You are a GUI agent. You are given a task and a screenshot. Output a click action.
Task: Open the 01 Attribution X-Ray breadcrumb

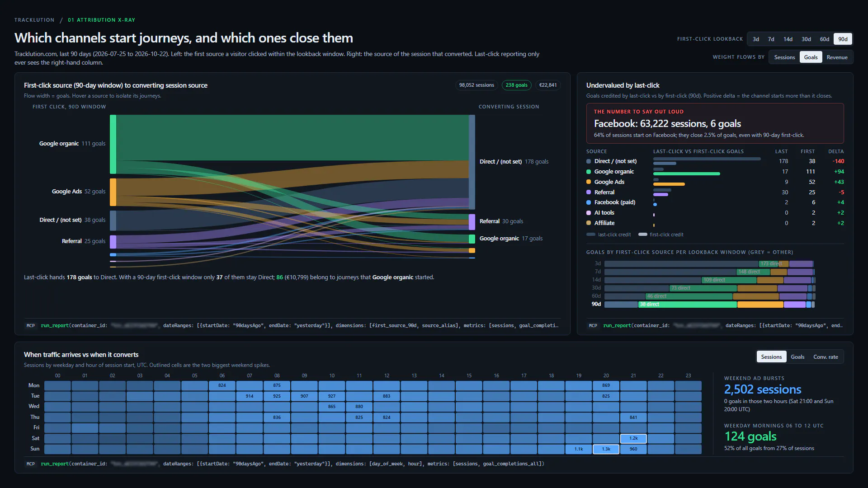click(101, 20)
